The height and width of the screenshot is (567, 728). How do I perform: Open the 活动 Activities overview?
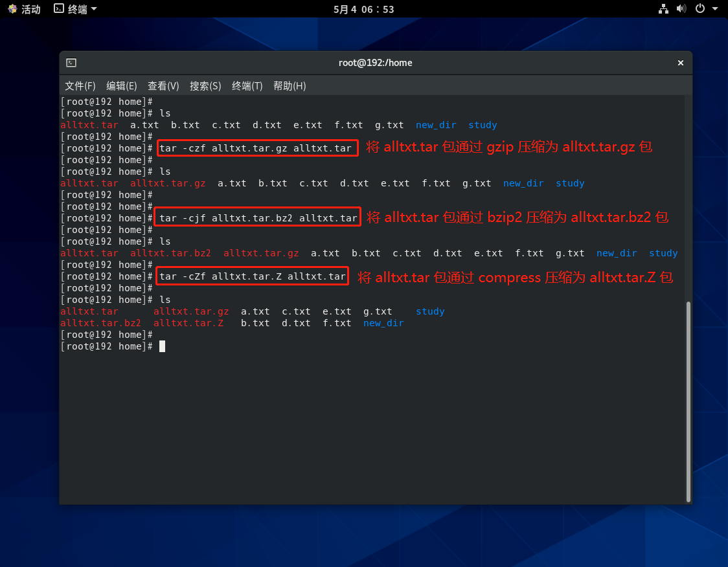click(24, 9)
